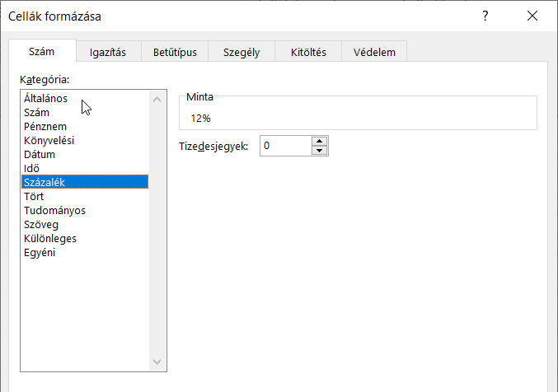This screenshot has height=392, width=558.
Task: Select Általános category
Action: coord(46,98)
